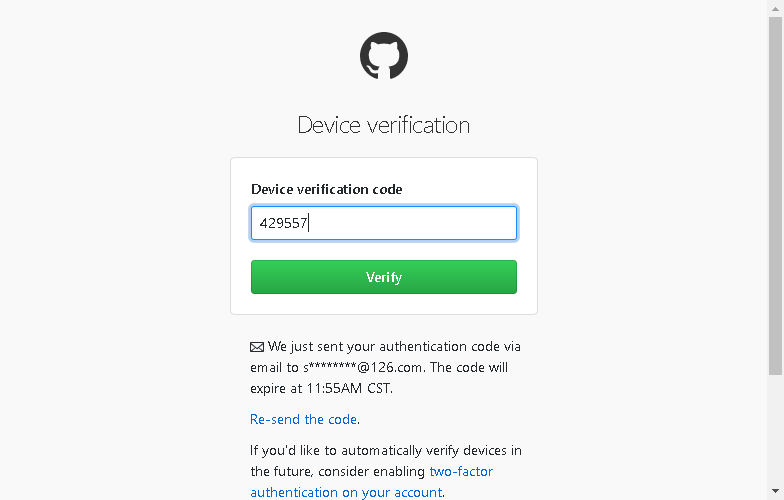Click the Device verification code label

tap(326, 189)
